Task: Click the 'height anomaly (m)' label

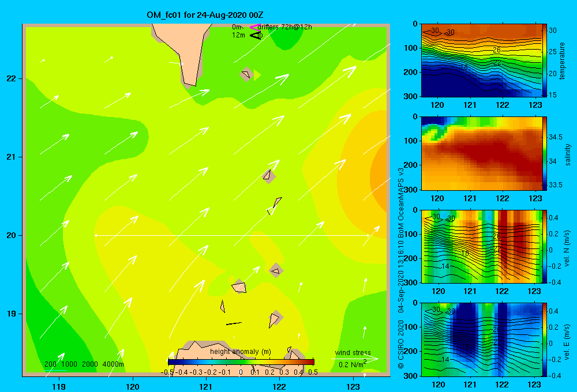Action: [x=240, y=352]
